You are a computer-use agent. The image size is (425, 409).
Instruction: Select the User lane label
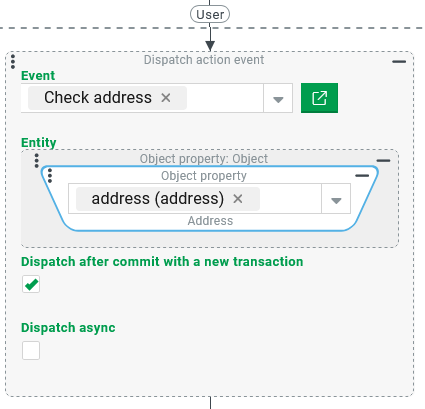(x=210, y=15)
